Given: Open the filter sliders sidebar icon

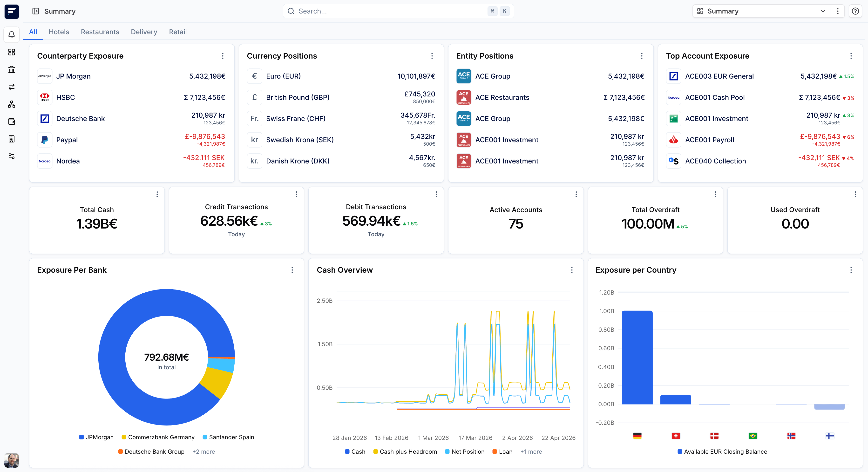Looking at the screenshot, I should coord(12,156).
